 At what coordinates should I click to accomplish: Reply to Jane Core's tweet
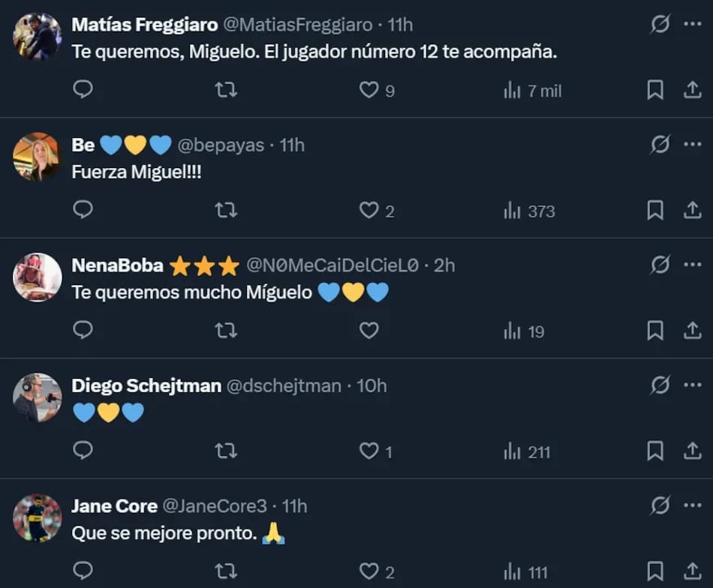pyautogui.click(x=83, y=571)
